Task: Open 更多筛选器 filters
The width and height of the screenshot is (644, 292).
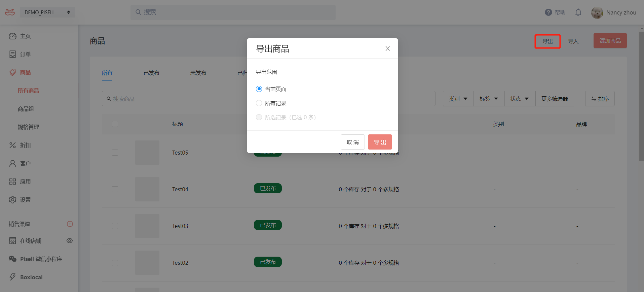Action: coord(555,99)
